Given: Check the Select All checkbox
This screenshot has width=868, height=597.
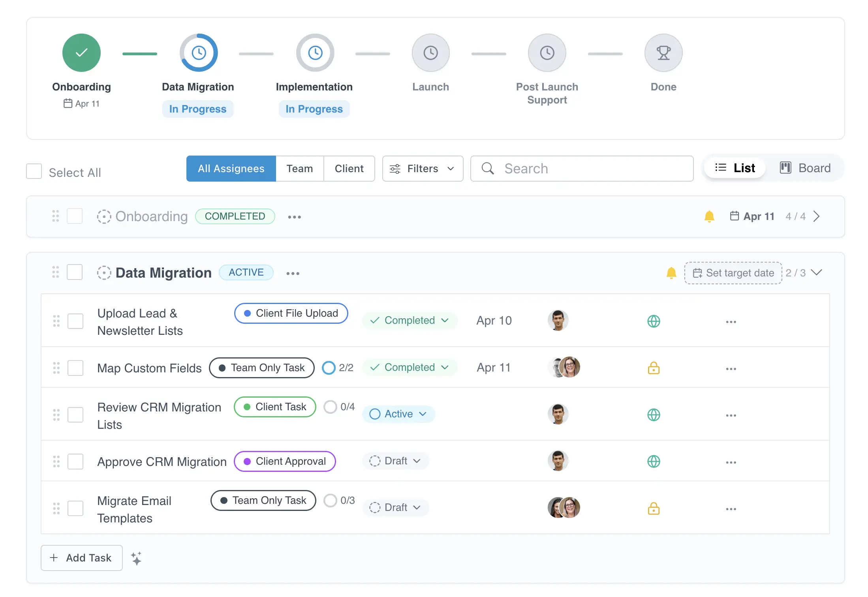Looking at the screenshot, I should pyautogui.click(x=34, y=172).
